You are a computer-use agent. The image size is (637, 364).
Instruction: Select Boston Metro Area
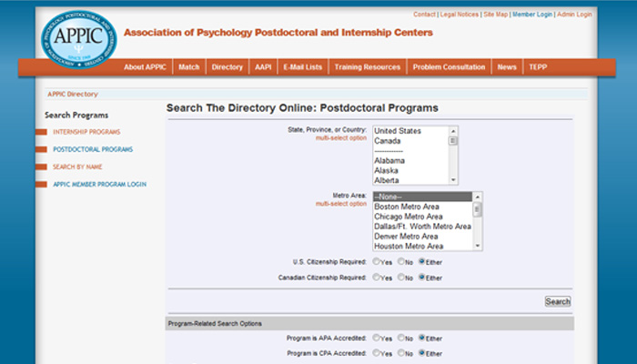click(x=423, y=207)
